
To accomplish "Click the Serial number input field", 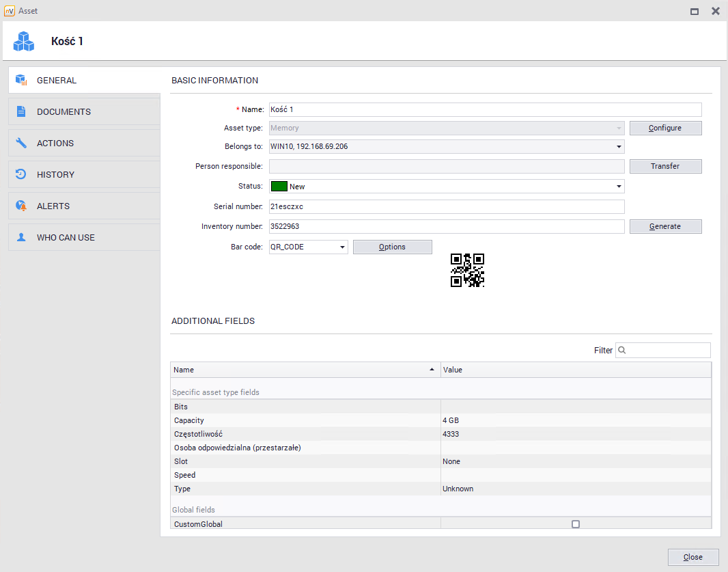I will [x=446, y=206].
